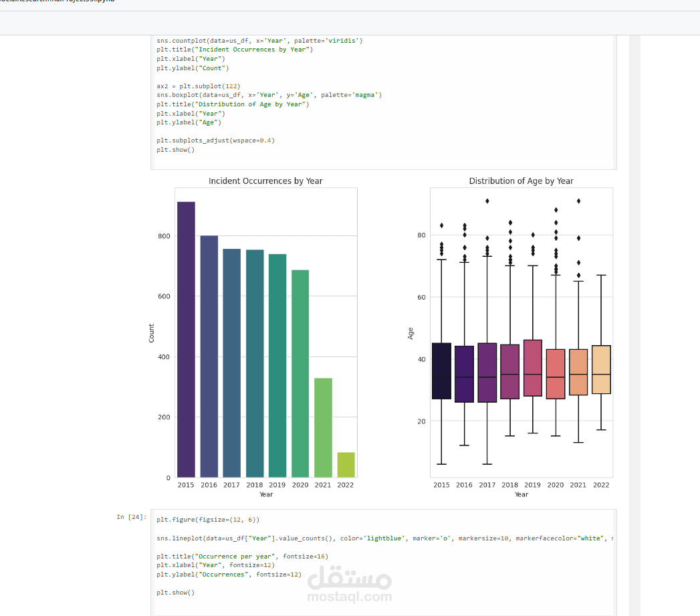Select the 2015 dark boxplot in the age chart
Viewport: 700px width, 616px height.
click(x=442, y=371)
